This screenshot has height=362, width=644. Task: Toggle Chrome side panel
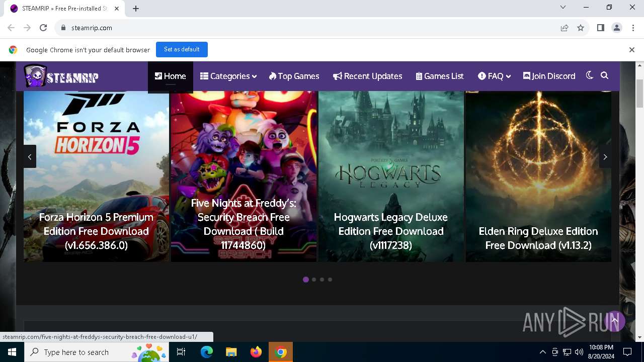601,28
